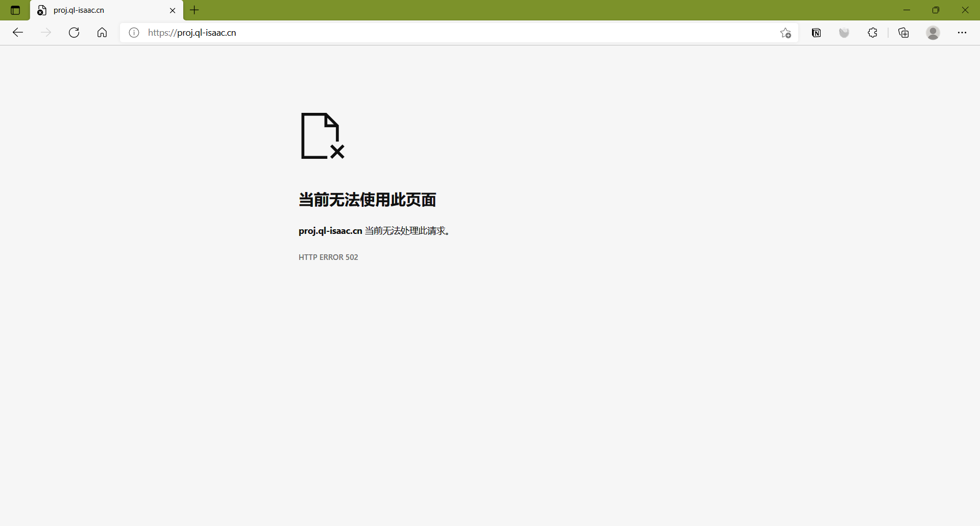This screenshot has height=526, width=980.
Task: Click the grayed-out forward navigation arrow
Action: click(45, 32)
